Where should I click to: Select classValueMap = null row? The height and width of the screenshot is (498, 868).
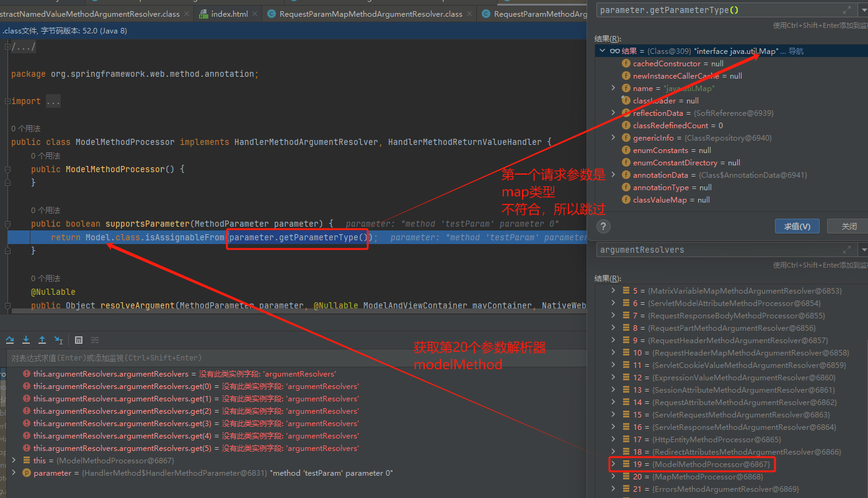click(x=731, y=200)
